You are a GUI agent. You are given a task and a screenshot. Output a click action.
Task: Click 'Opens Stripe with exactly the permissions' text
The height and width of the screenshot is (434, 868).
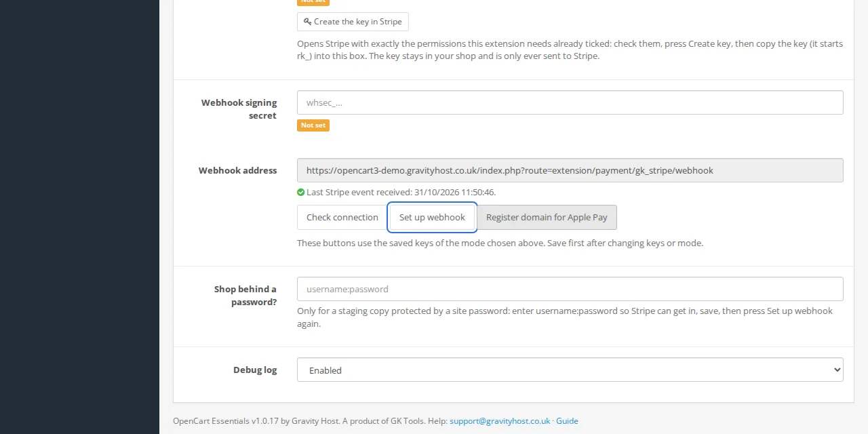coord(570,50)
